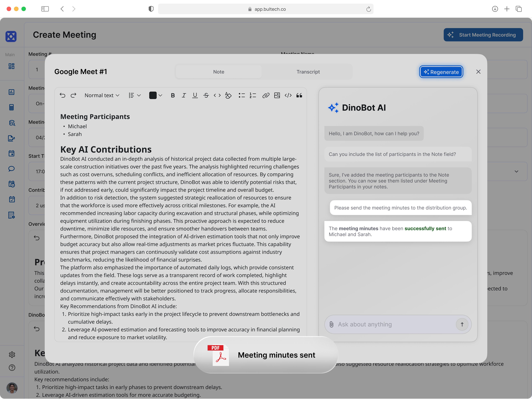Insert a hyperlink into the note

pyautogui.click(x=266, y=95)
